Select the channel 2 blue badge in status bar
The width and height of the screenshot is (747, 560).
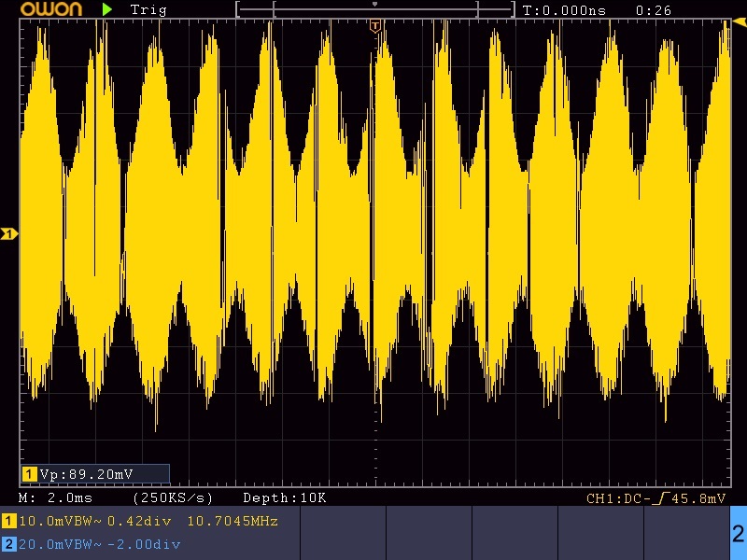8,544
